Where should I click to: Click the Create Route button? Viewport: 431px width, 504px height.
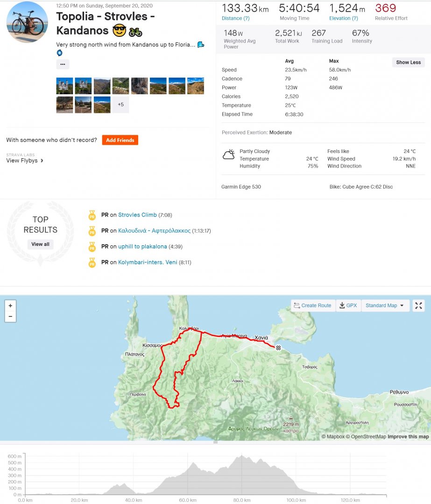click(312, 306)
